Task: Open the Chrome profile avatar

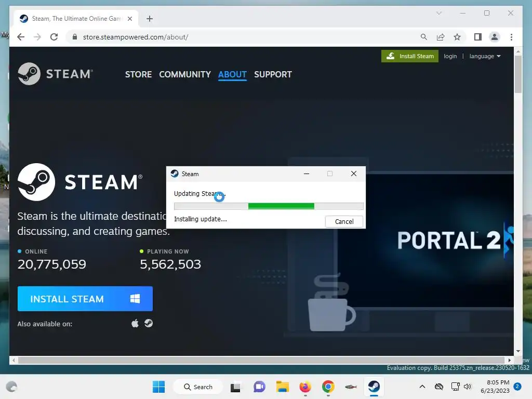Action: tap(495, 37)
